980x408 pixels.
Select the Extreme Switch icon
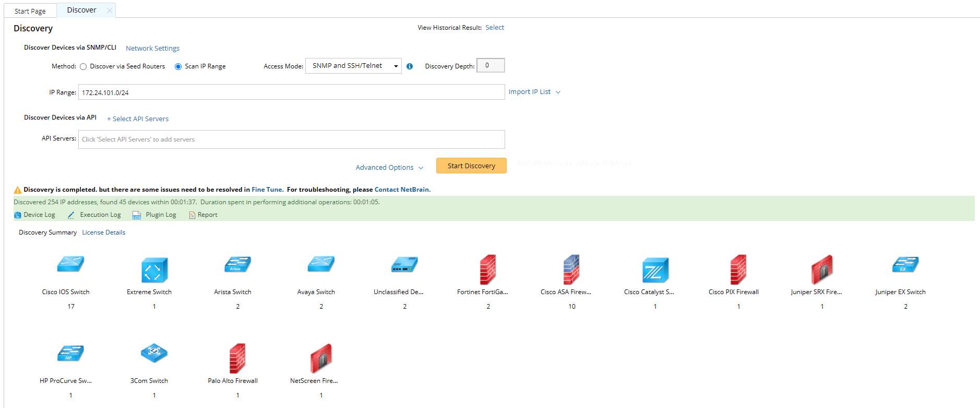[x=154, y=270]
